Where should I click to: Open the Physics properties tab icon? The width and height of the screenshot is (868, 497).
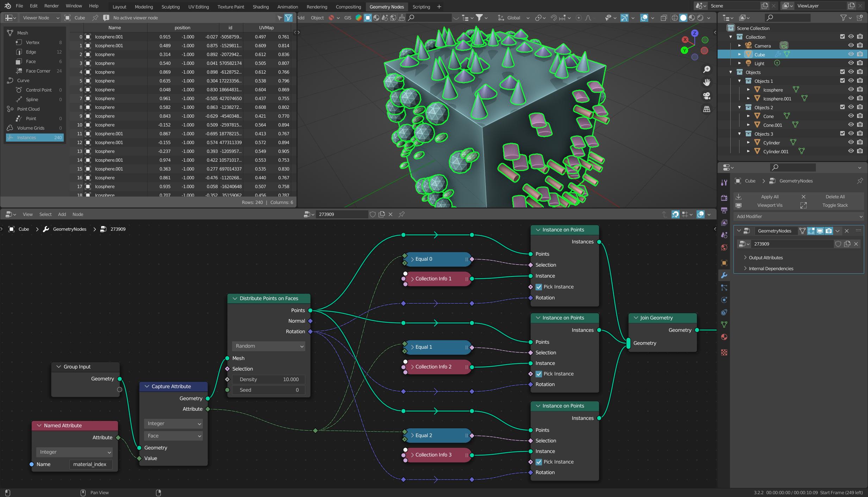pos(724,300)
